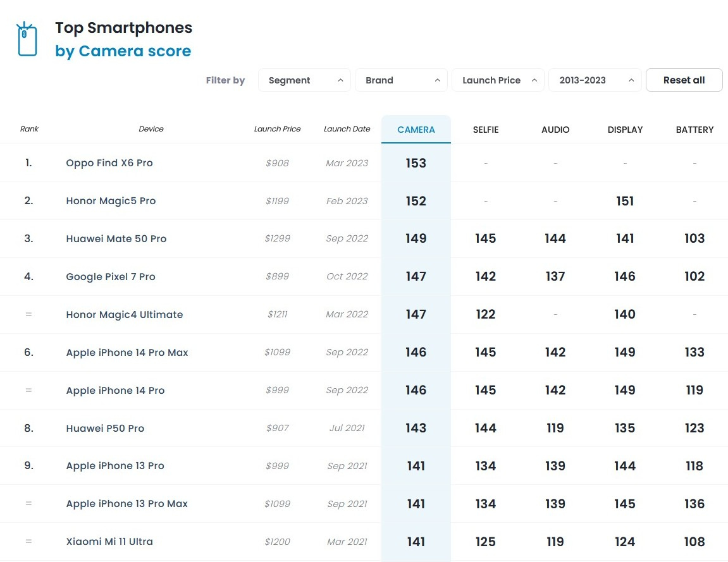Click the Rank column header
728x562 pixels.
pos(29,129)
